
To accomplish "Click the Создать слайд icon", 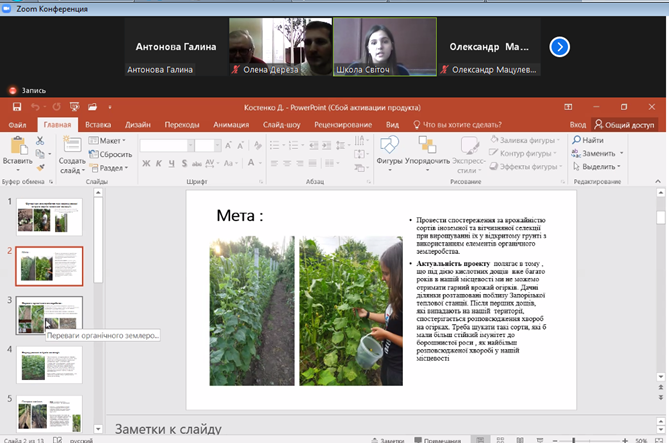I will tap(72, 146).
